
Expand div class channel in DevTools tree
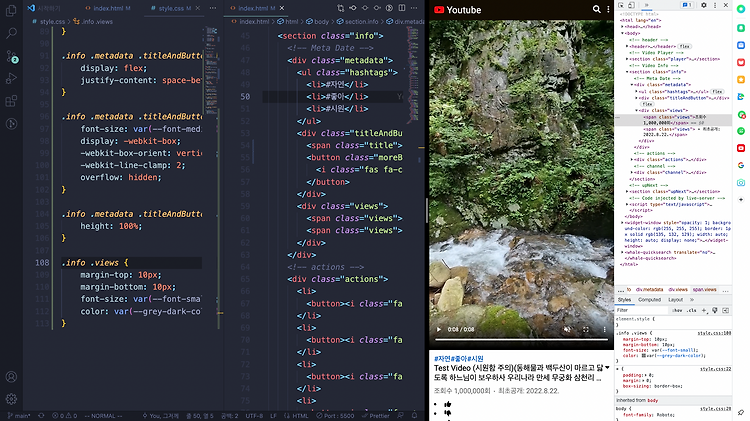tap(631, 172)
